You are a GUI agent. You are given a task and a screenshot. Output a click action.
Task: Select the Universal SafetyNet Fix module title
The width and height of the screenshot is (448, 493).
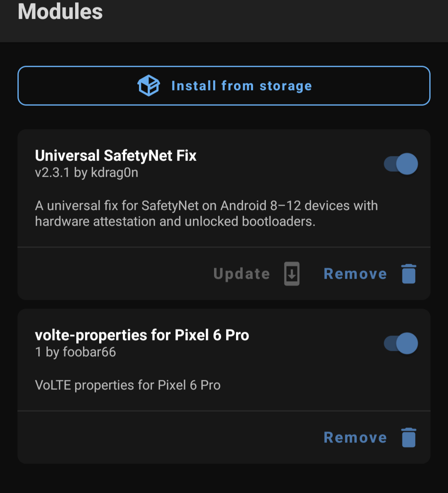[116, 155]
